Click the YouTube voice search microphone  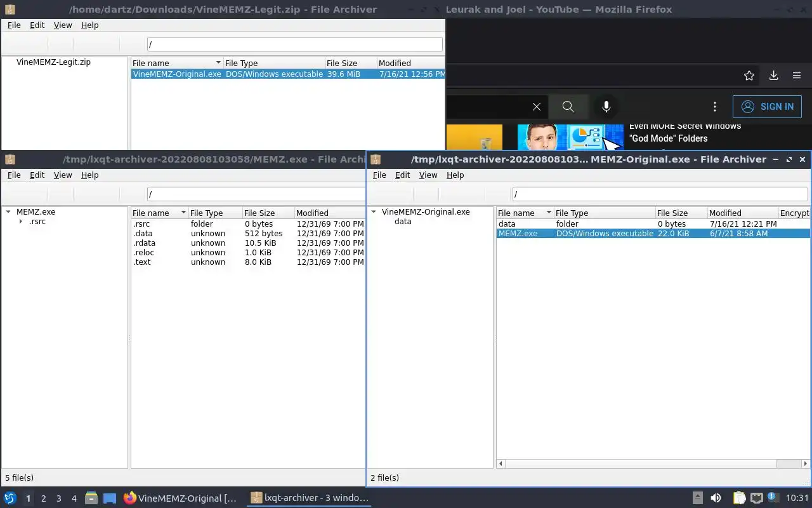[x=606, y=107]
